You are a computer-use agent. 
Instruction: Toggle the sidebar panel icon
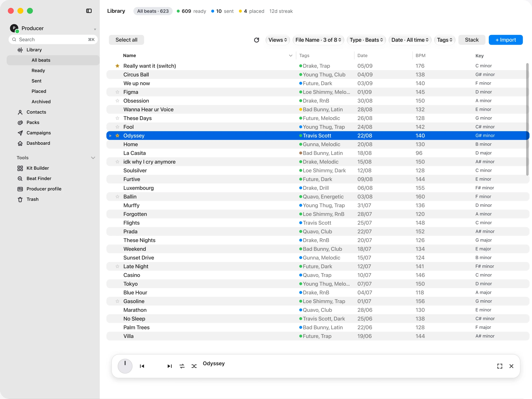(89, 11)
